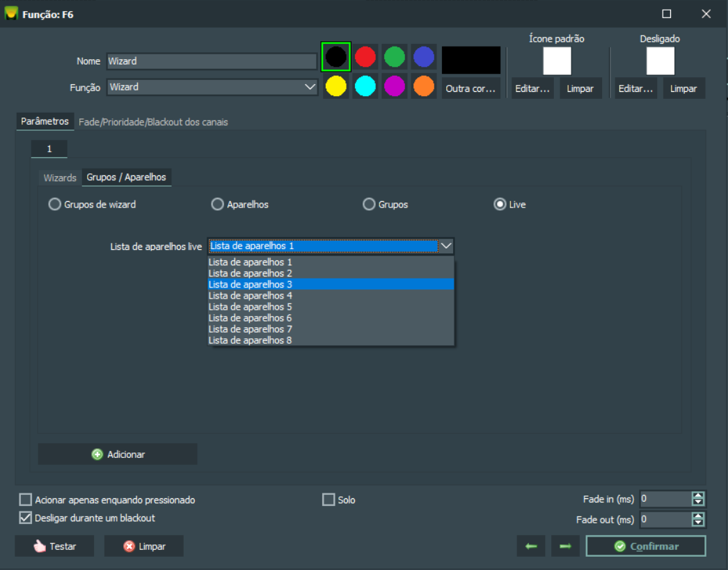The height and width of the screenshot is (570, 728).
Task: Click the Adicionar button with plus icon
Action: (118, 454)
